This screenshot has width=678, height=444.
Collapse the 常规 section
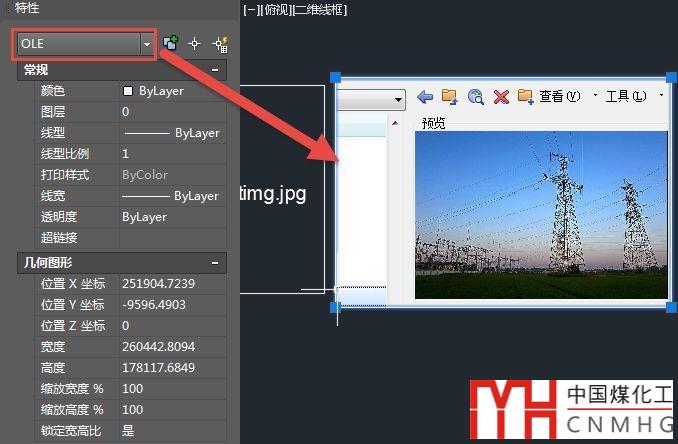pos(215,70)
